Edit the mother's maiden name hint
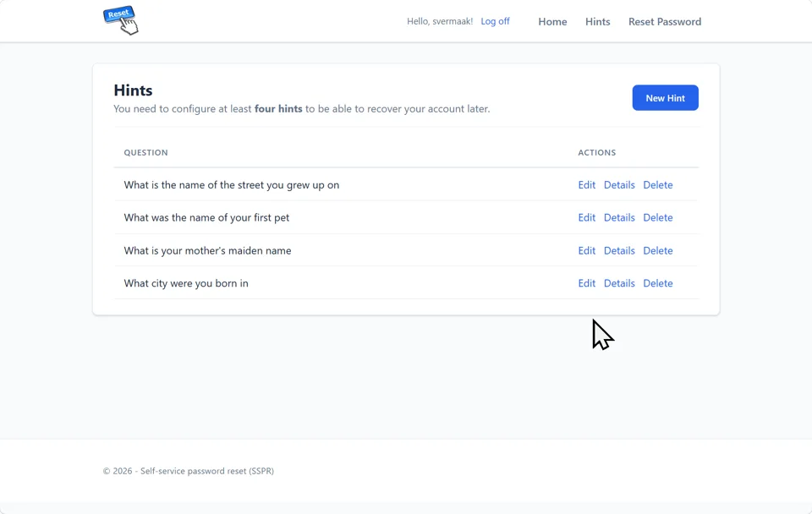The width and height of the screenshot is (812, 514). (587, 250)
